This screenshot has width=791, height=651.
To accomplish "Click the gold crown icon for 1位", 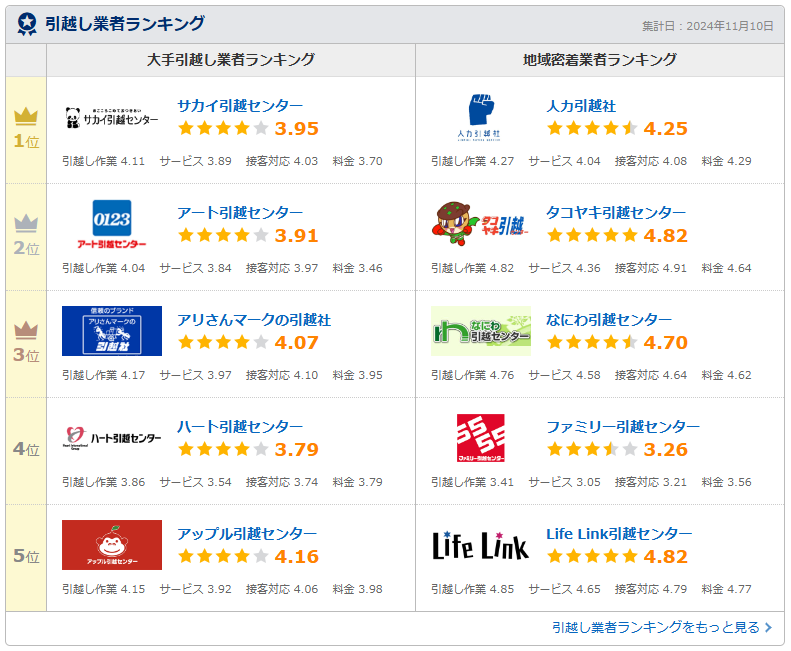I will coord(26,117).
